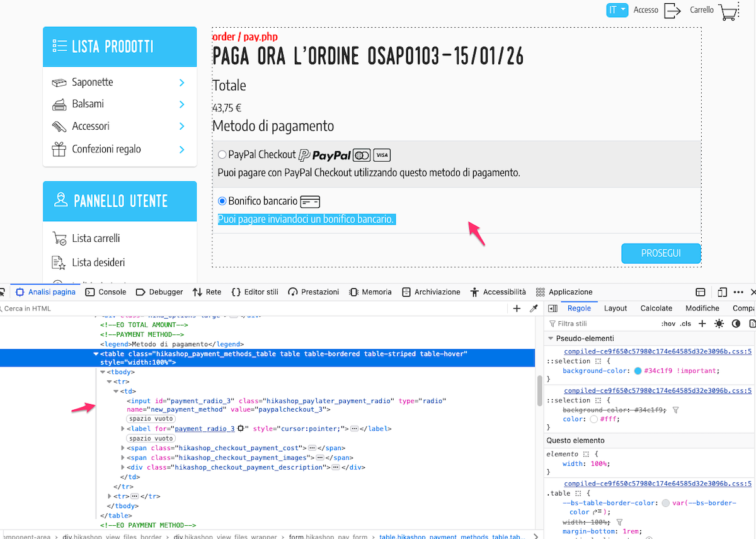Image resolution: width=756 pixels, height=539 pixels.
Task: Collapse the tbody node in HTML tree
Action: (x=103, y=372)
